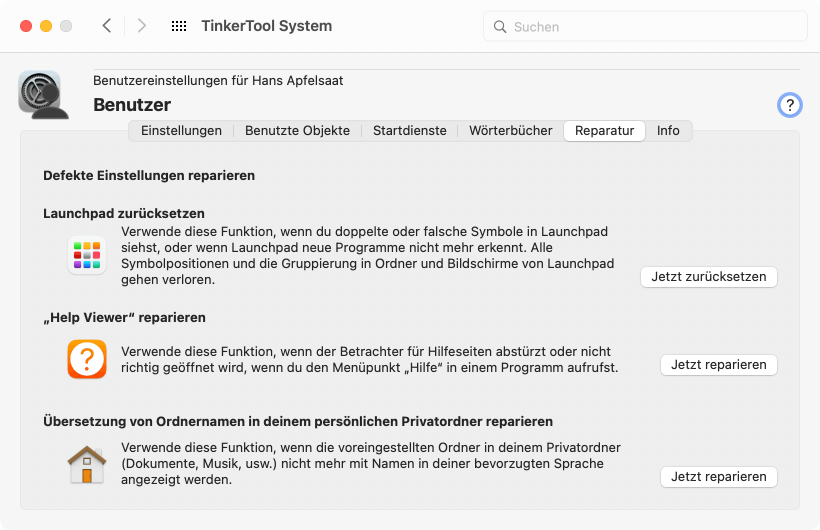This screenshot has width=820, height=530.
Task: Click the orange Help Viewer icon
Action: 87,359
